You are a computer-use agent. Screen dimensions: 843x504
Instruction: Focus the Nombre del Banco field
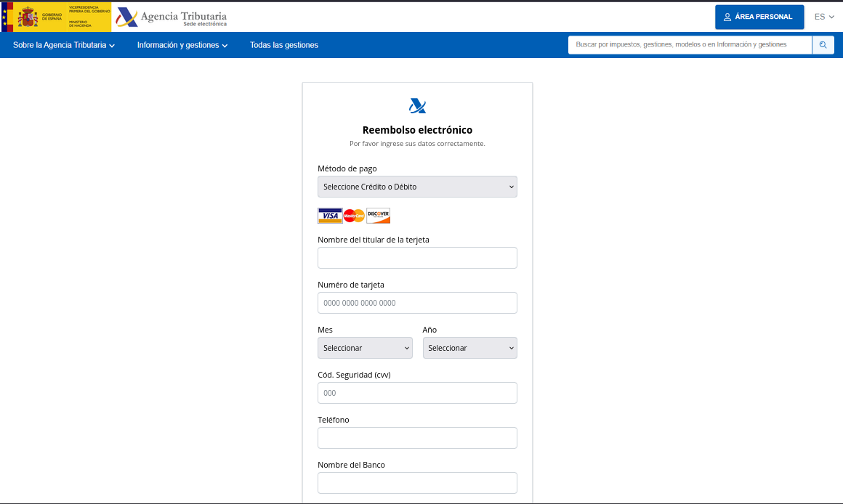tap(417, 483)
